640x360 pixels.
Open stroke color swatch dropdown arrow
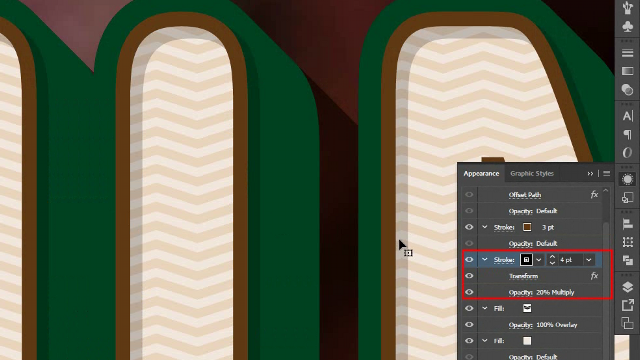click(x=539, y=260)
